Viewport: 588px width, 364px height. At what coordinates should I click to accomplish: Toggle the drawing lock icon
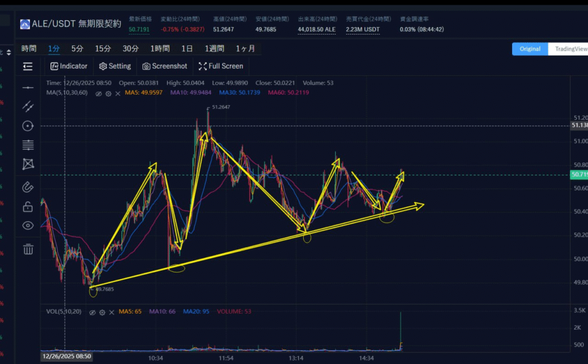[28, 206]
